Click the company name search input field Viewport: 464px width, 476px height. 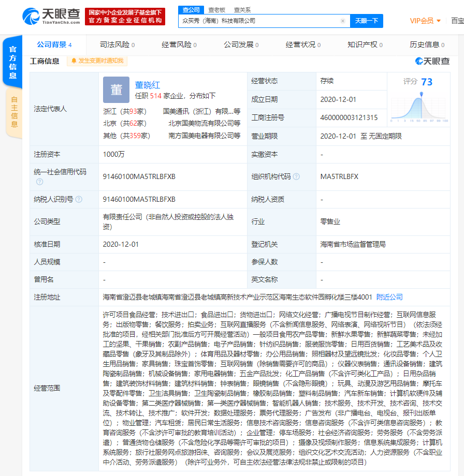pos(259,21)
